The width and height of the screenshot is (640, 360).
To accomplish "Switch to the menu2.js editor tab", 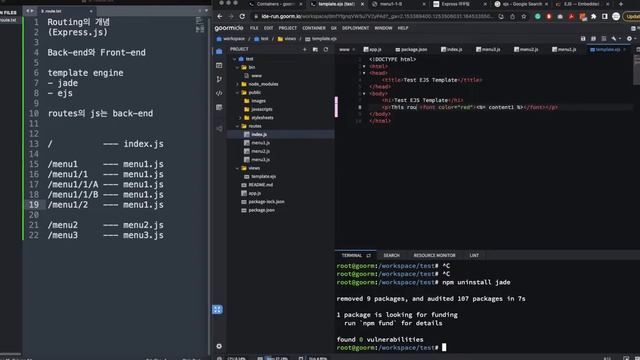I will click(x=526, y=49).
